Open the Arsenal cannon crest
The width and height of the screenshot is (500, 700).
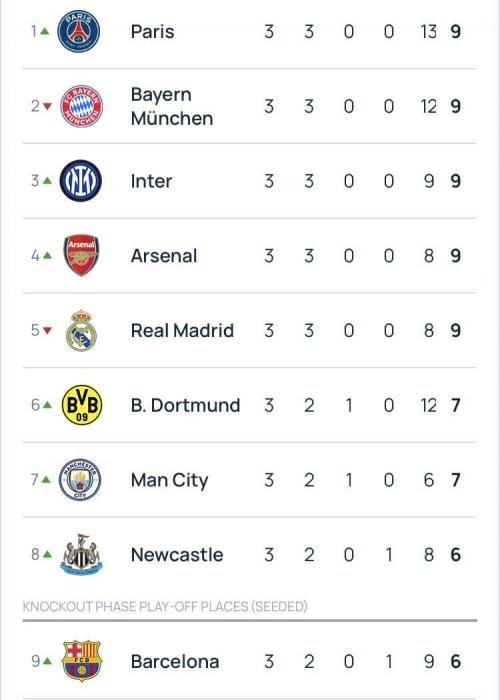pyautogui.click(x=81, y=255)
